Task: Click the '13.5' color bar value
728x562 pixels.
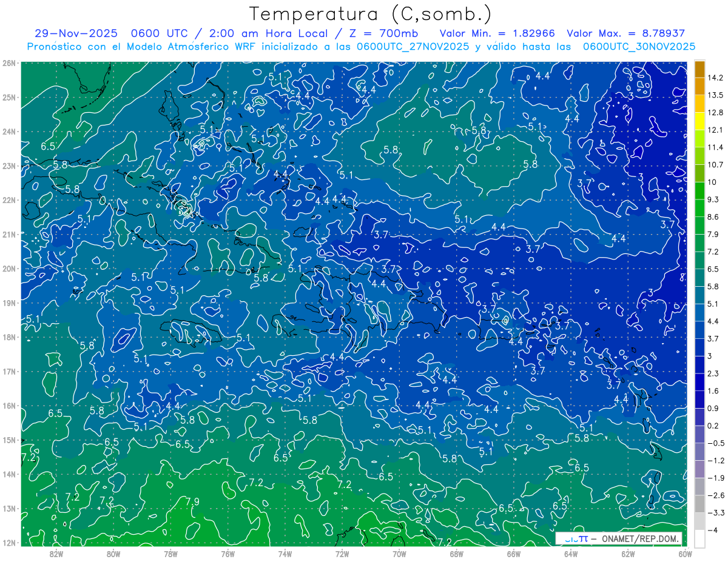Action: pos(716,95)
